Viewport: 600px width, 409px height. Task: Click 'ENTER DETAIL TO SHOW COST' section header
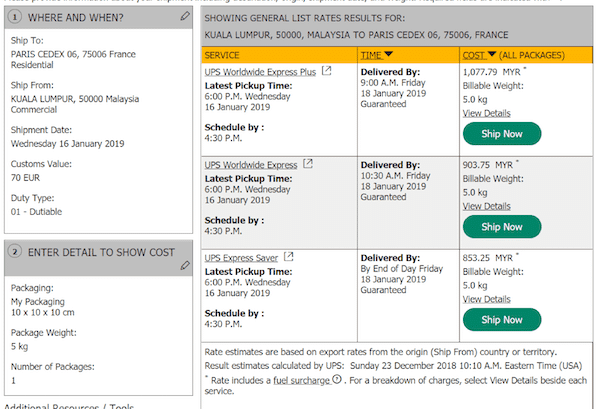pos(101,253)
